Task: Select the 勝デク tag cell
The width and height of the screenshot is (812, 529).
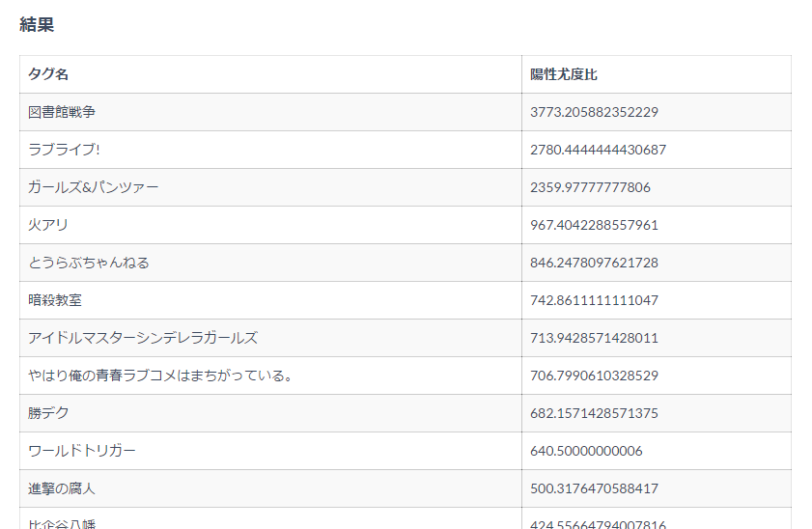Action: point(270,413)
